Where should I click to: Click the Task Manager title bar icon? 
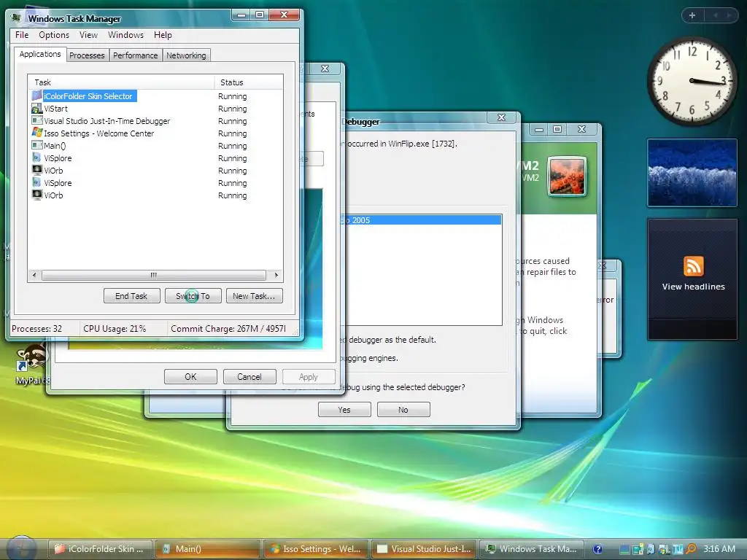(x=17, y=18)
